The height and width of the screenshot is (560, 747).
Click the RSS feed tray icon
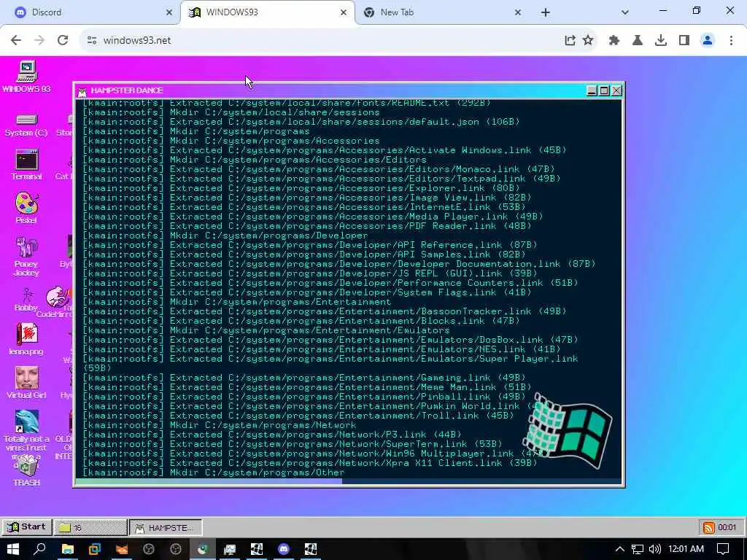tap(709, 527)
